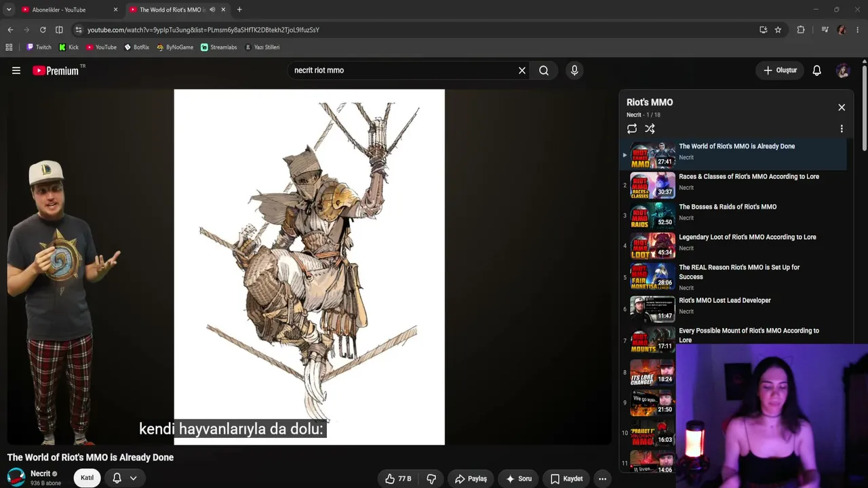
Task: Open playlist panel three-dot options
Action: click(842, 129)
